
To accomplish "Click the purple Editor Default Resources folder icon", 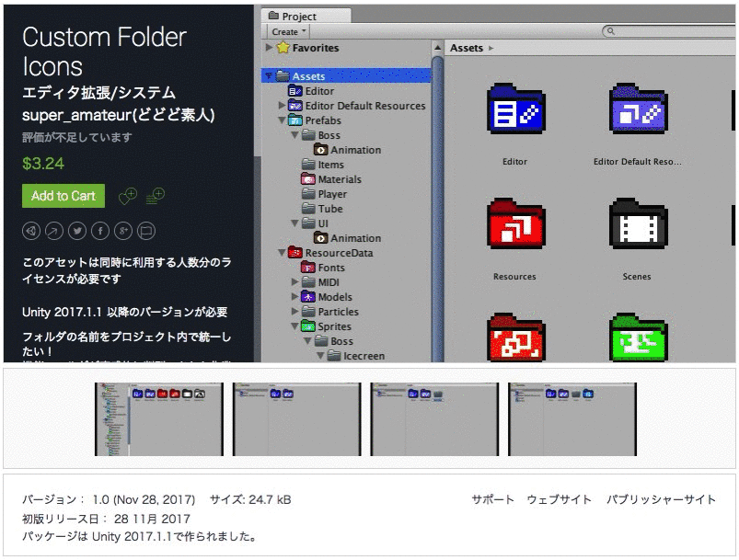I will pyautogui.click(x=636, y=109).
